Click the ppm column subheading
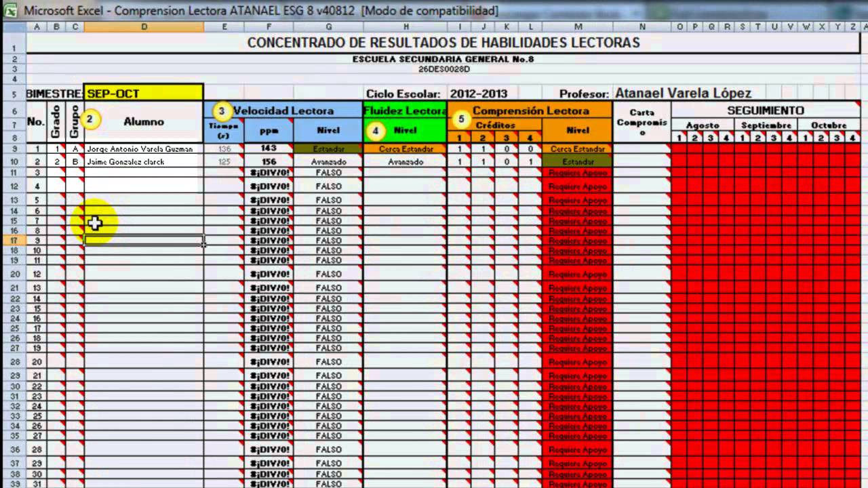This screenshot has height=488, width=868. pyautogui.click(x=269, y=130)
